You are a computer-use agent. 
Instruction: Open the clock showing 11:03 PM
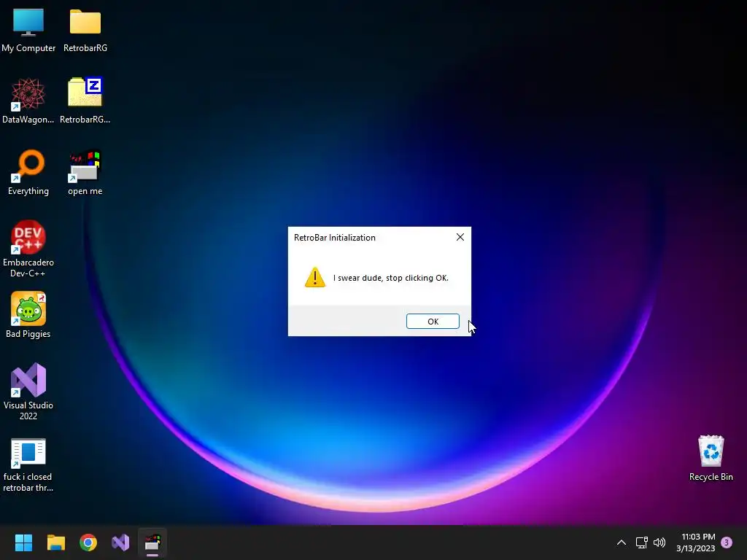[x=696, y=542]
